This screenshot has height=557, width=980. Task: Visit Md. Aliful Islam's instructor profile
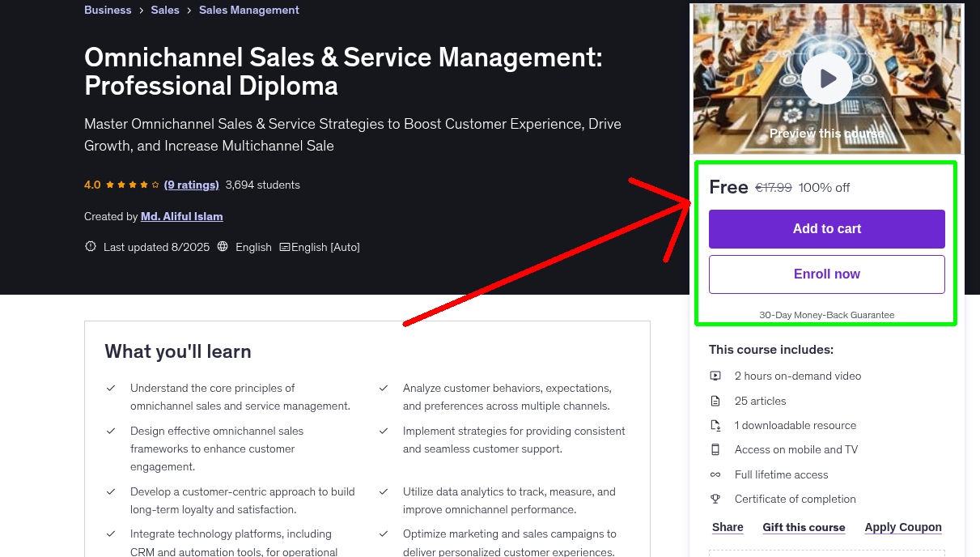point(181,216)
